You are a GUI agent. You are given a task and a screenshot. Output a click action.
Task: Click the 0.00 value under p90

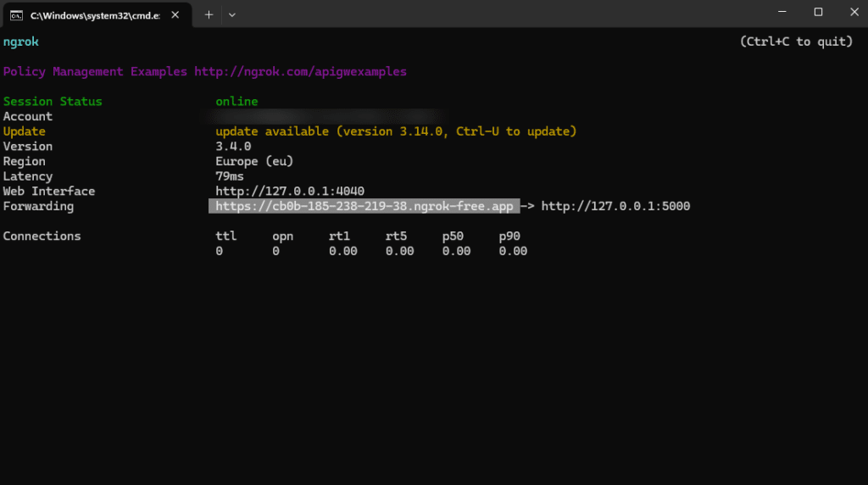[513, 251]
